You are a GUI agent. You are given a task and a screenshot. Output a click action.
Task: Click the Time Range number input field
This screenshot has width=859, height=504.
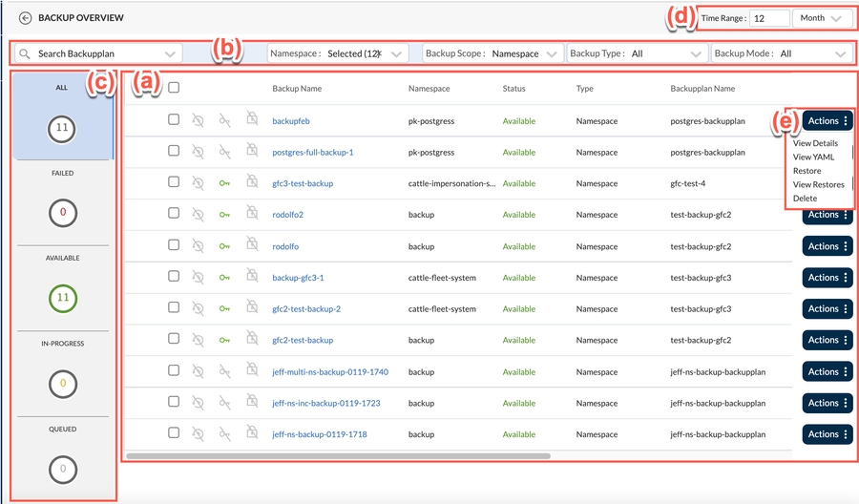click(x=769, y=18)
